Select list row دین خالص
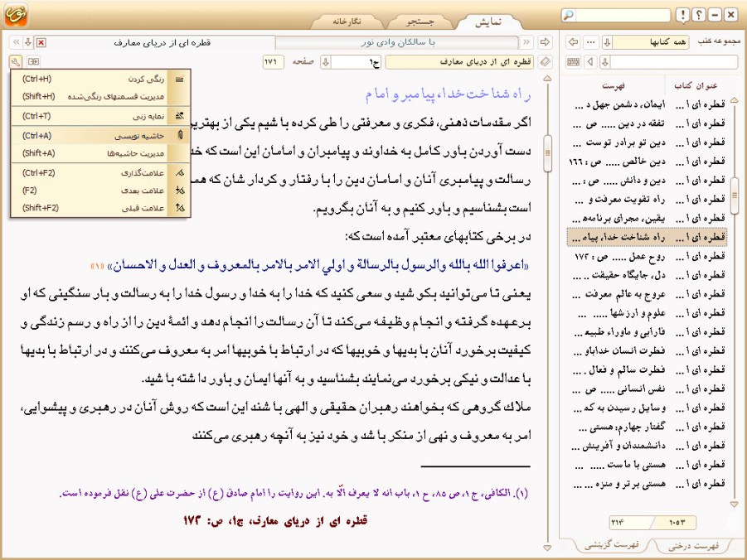Screen dimensions: 747x560 [x=647, y=162]
